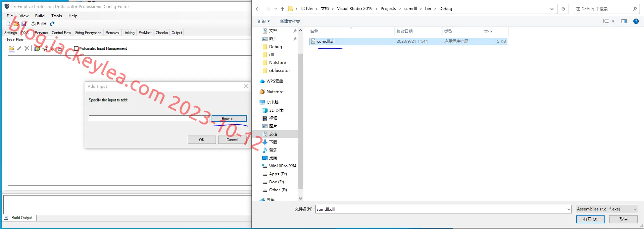The image size is (644, 229).
Task: Expand the file name history dropdown
Action: 569,209
